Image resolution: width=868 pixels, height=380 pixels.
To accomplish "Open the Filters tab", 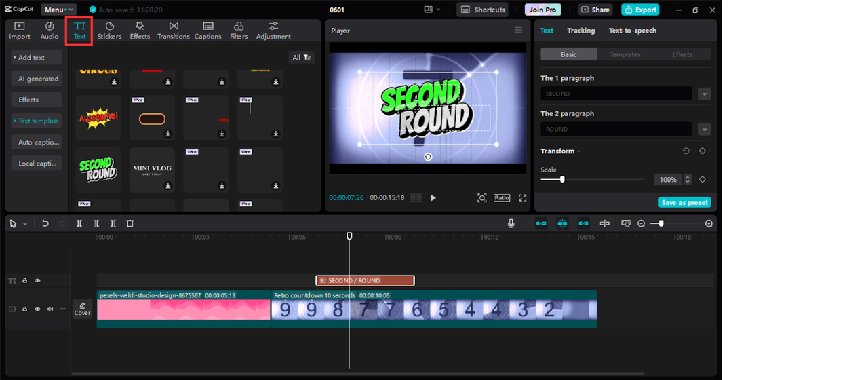I will pos(239,31).
